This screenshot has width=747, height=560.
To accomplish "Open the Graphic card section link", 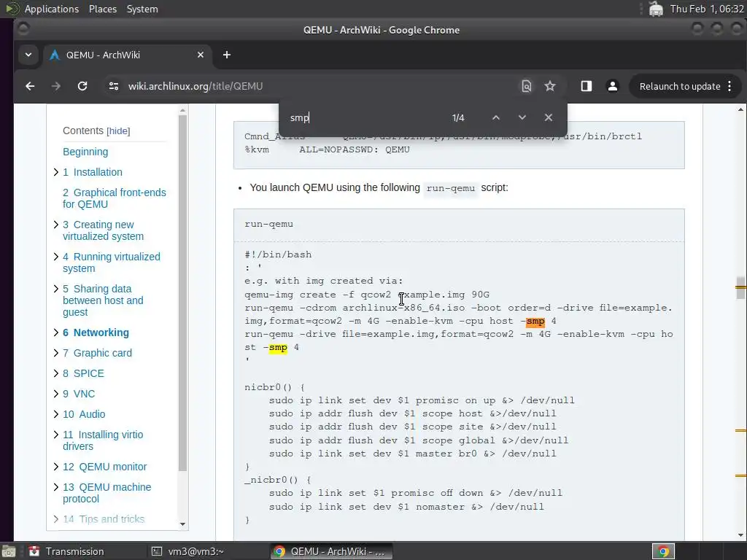I will pyautogui.click(x=97, y=353).
